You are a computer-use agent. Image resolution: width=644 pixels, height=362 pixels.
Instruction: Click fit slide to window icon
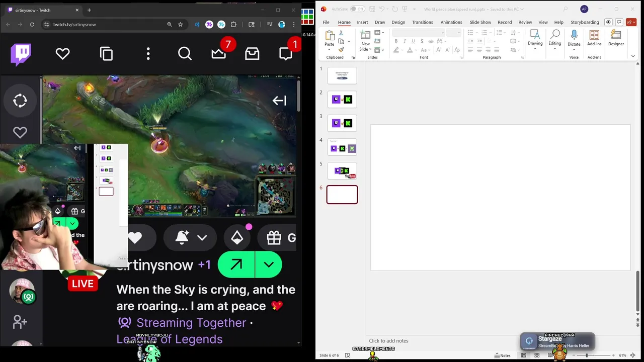[x=633, y=355]
